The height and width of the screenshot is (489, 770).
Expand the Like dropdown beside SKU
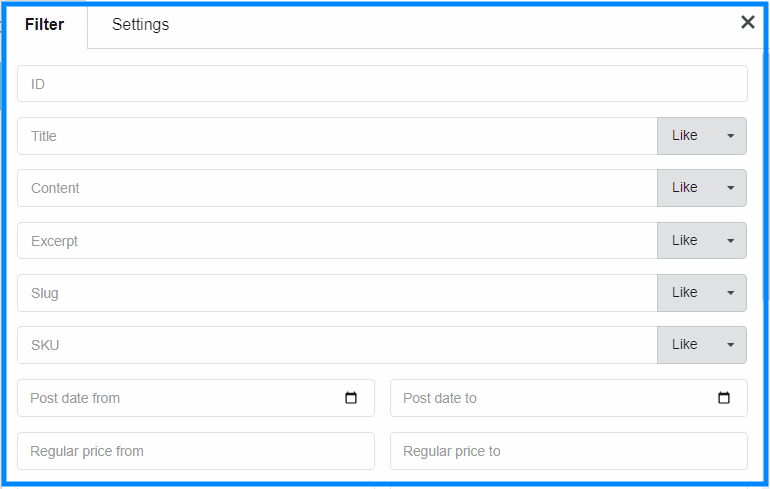[702, 345]
